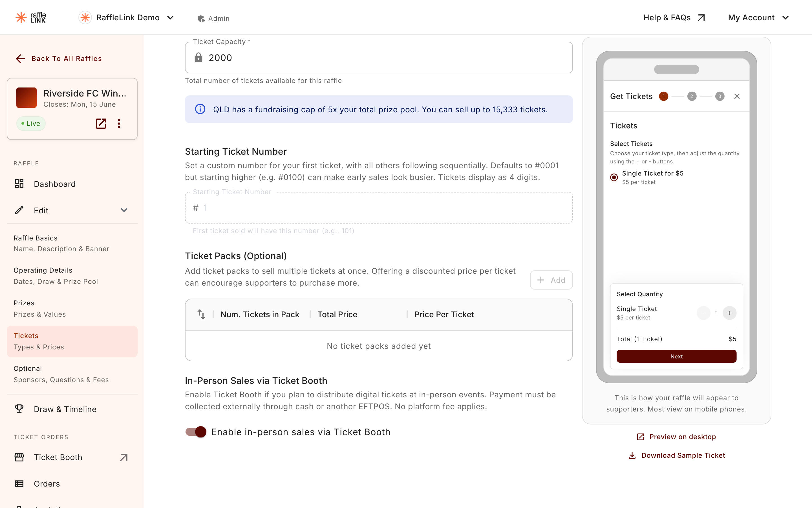Viewport: 812px width, 508px height.
Task: Click the open-external icon beside Preview on desktop
Action: (641, 437)
